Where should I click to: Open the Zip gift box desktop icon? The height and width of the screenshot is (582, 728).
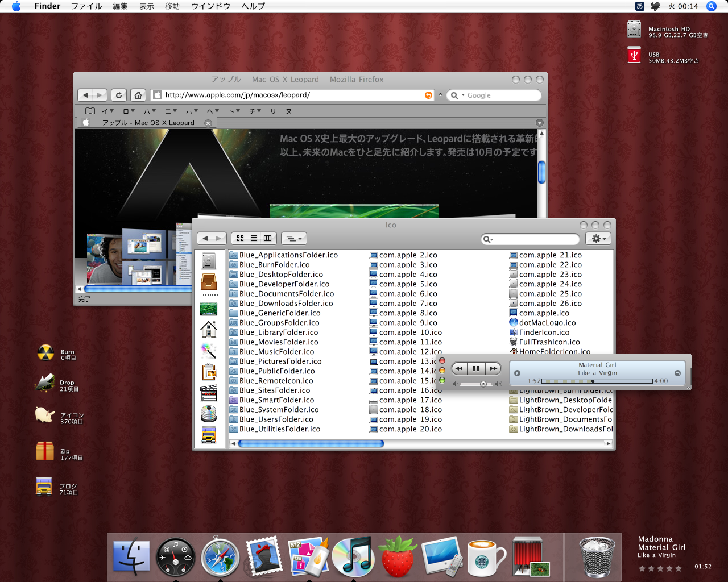(45, 451)
